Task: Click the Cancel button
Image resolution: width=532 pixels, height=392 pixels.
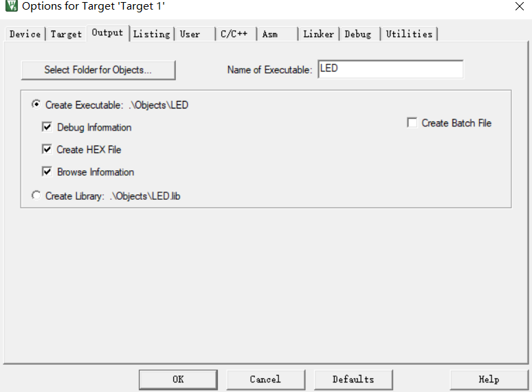Action: [266, 380]
